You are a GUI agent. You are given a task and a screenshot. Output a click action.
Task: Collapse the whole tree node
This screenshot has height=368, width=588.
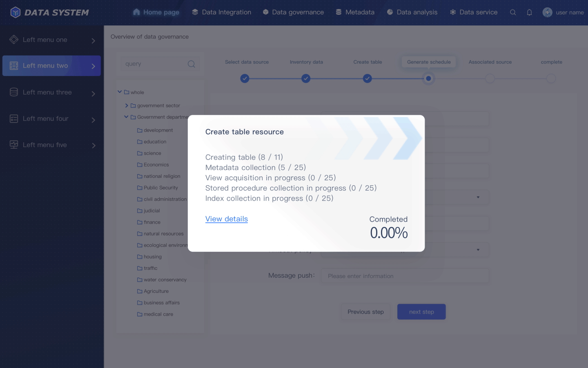click(x=120, y=92)
